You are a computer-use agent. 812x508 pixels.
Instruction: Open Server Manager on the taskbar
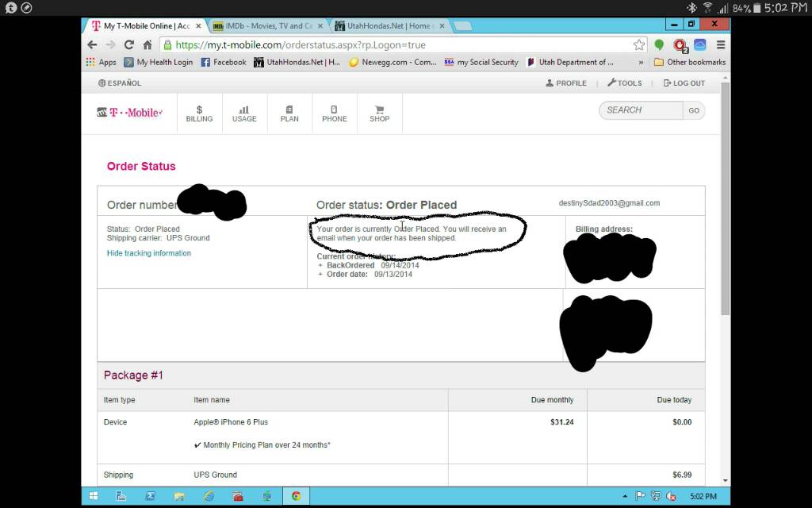[121, 496]
